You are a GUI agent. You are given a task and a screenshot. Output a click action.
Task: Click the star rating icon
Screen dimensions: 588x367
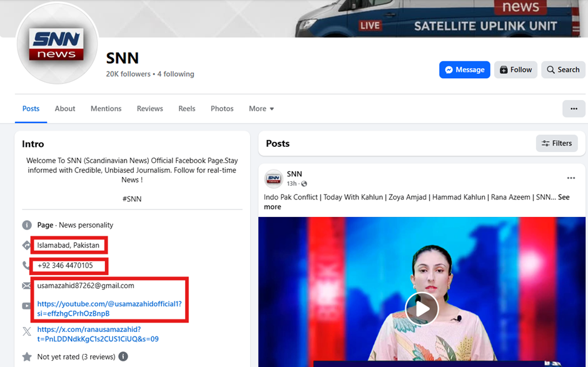(x=27, y=356)
